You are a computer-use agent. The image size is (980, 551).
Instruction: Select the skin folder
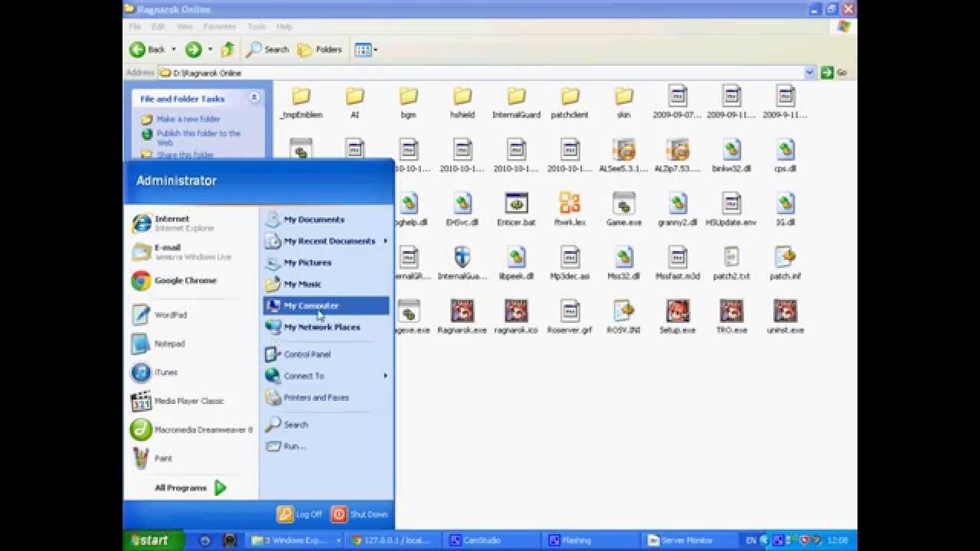624,102
